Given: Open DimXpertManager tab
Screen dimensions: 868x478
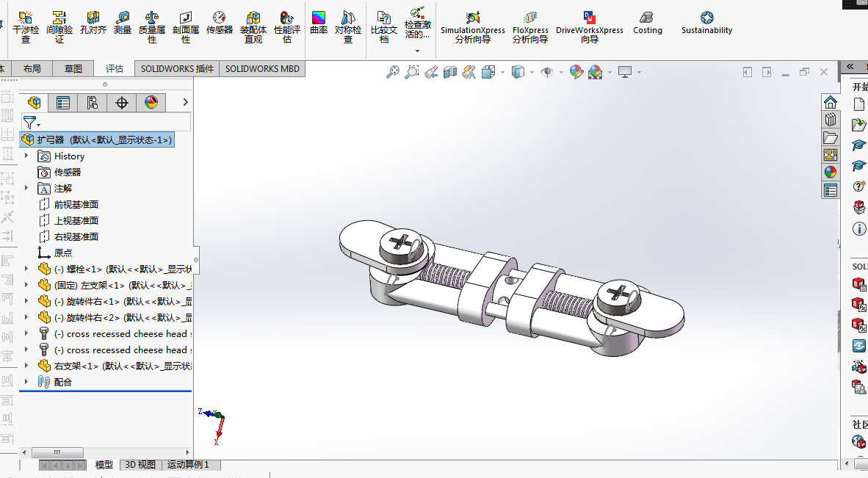Looking at the screenshot, I should tap(122, 102).
